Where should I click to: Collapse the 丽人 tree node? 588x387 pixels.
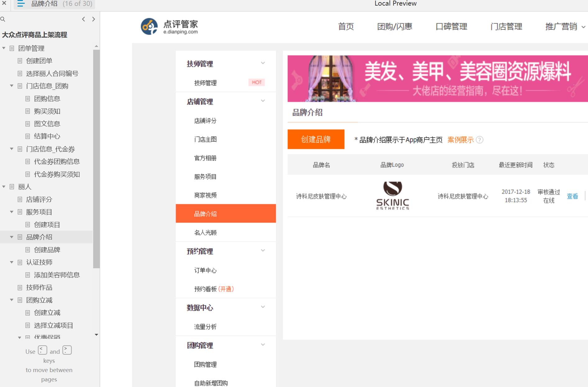coord(4,187)
